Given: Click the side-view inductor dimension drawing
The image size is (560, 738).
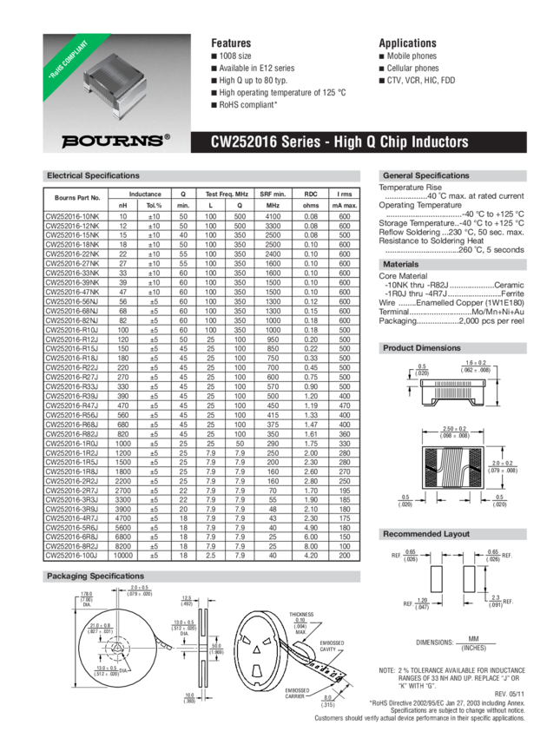Looking at the screenshot, I should tap(454, 392).
